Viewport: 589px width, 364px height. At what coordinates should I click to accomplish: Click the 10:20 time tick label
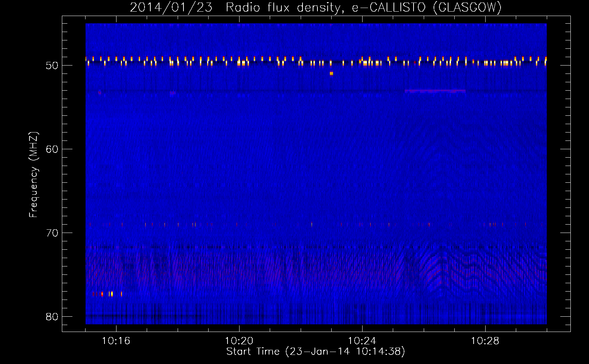click(x=239, y=341)
